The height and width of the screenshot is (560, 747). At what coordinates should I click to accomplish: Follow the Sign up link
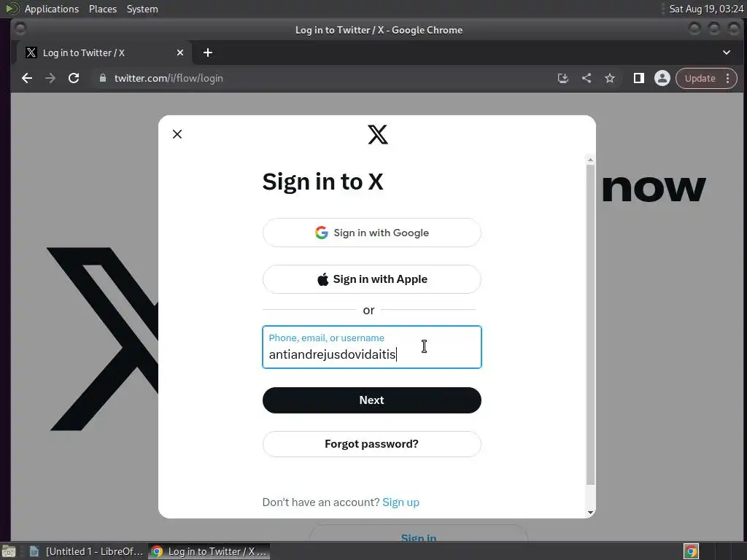coord(400,502)
